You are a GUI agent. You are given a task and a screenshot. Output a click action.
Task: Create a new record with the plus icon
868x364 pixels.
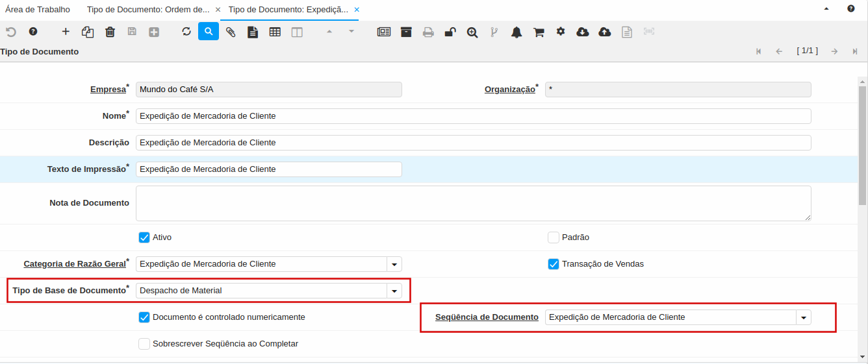[x=66, y=32]
